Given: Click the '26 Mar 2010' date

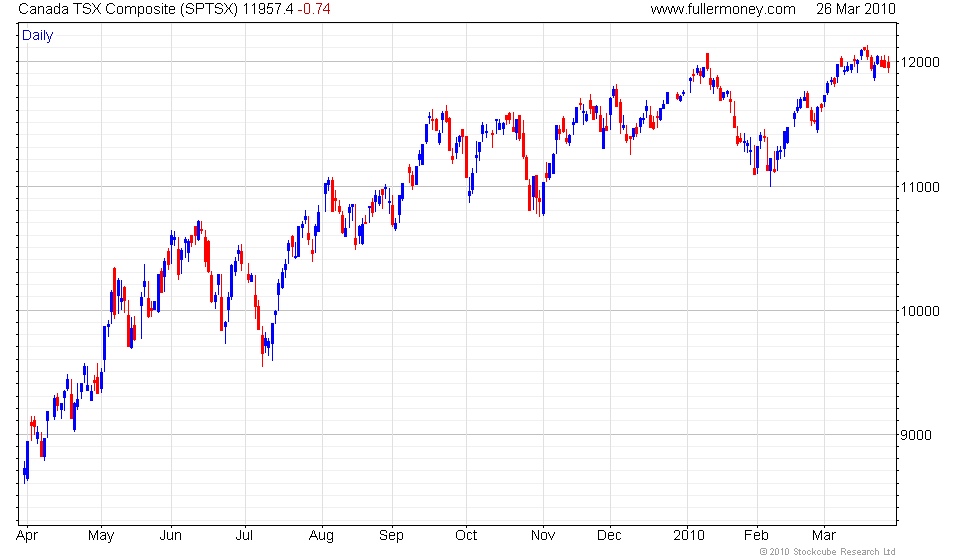Looking at the screenshot, I should coord(856,9).
